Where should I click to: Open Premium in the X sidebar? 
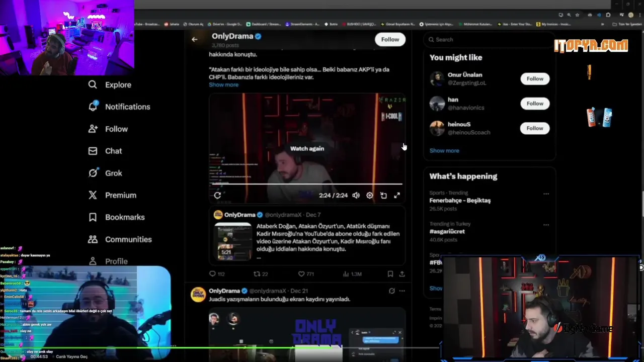[x=112, y=195]
